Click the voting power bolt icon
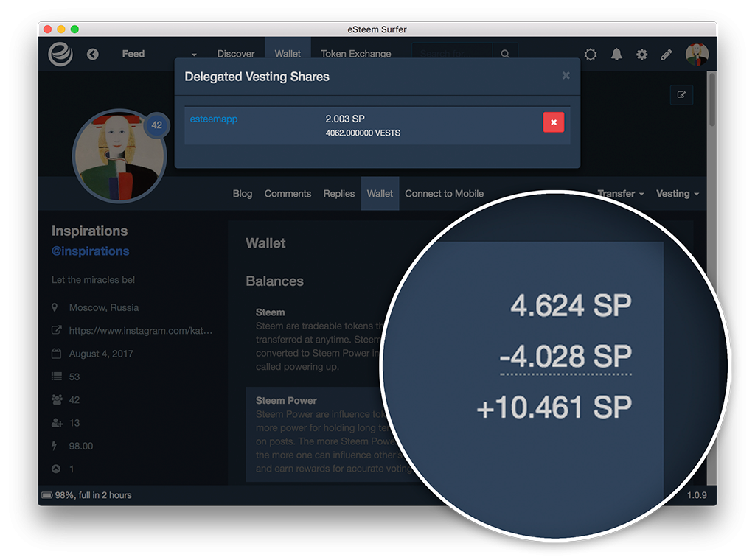755x560 pixels. click(55, 446)
